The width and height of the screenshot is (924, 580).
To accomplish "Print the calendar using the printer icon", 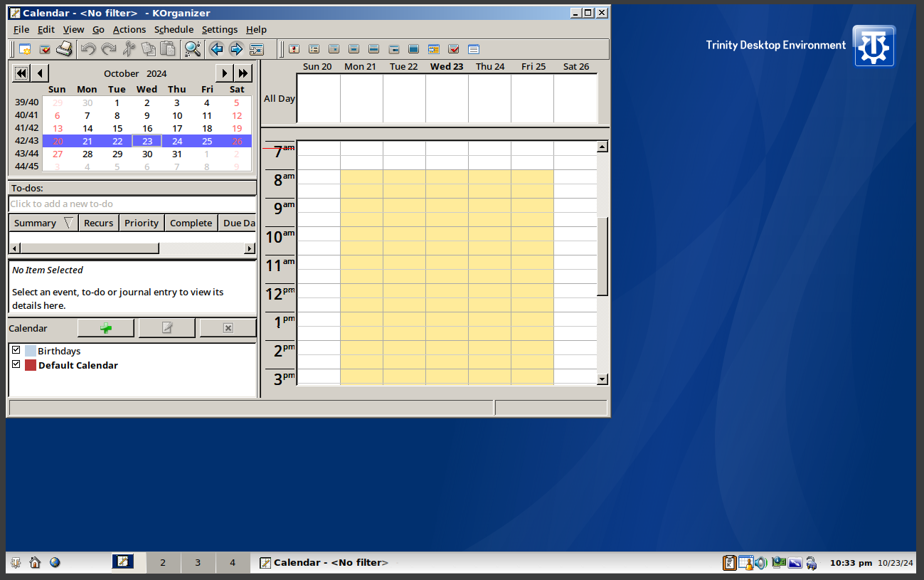I will pyautogui.click(x=65, y=49).
